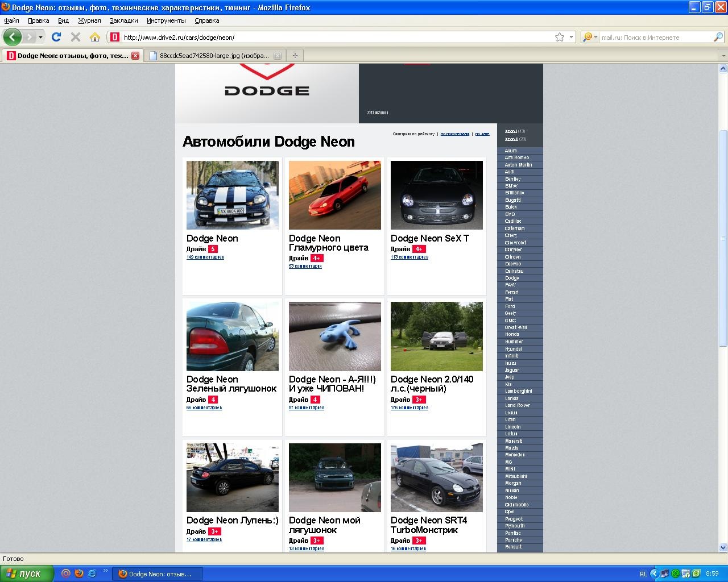Open the striped blue Dodge Neon photo
Screen dimensions: 728x582
(x=233, y=195)
